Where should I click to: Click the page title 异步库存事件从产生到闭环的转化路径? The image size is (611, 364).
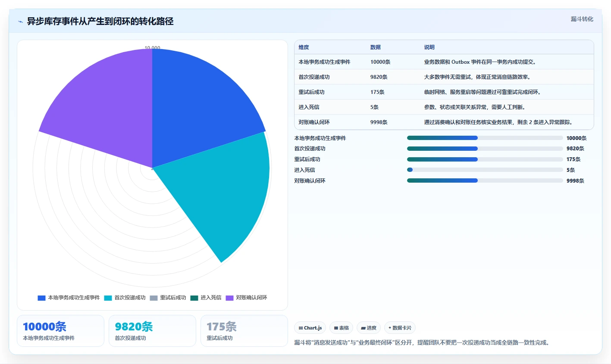coord(100,22)
